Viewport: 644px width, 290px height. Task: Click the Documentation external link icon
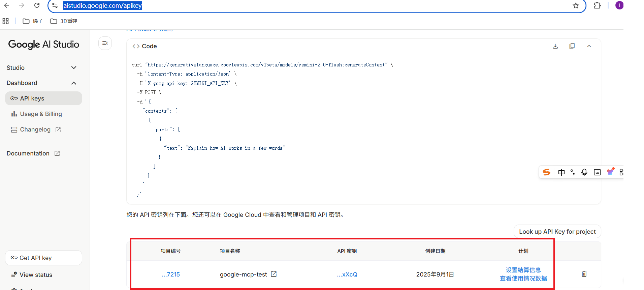(57, 153)
